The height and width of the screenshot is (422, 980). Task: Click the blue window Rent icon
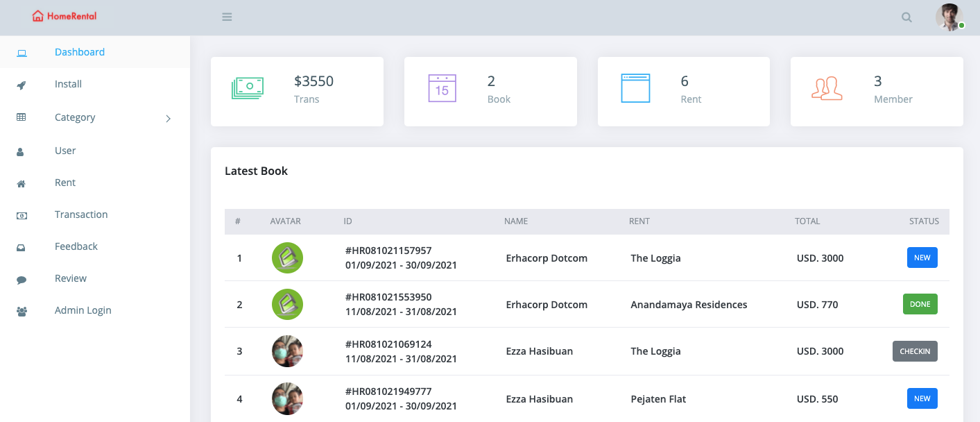click(635, 88)
